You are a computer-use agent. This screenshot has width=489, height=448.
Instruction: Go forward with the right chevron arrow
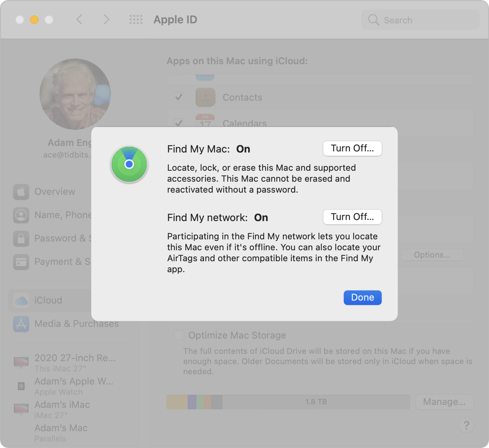[106, 19]
